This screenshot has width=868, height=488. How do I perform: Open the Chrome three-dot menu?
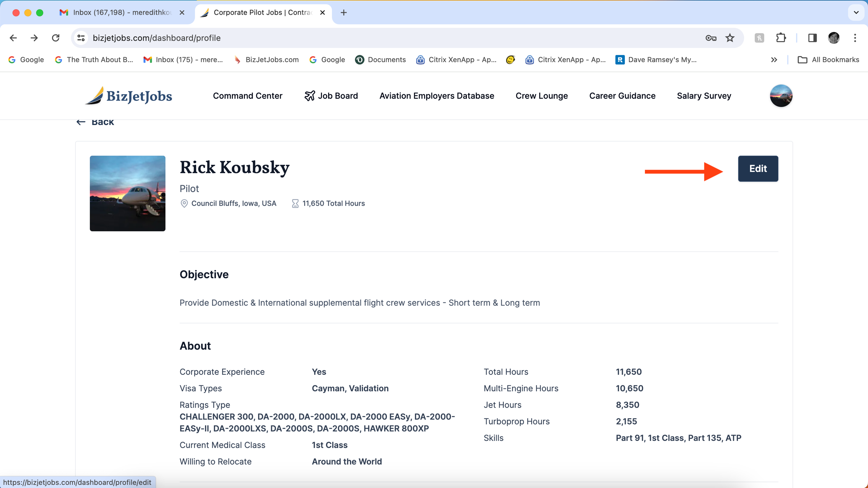[855, 38]
